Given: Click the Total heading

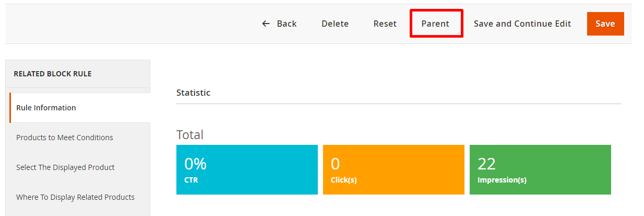Looking at the screenshot, I should tap(190, 134).
